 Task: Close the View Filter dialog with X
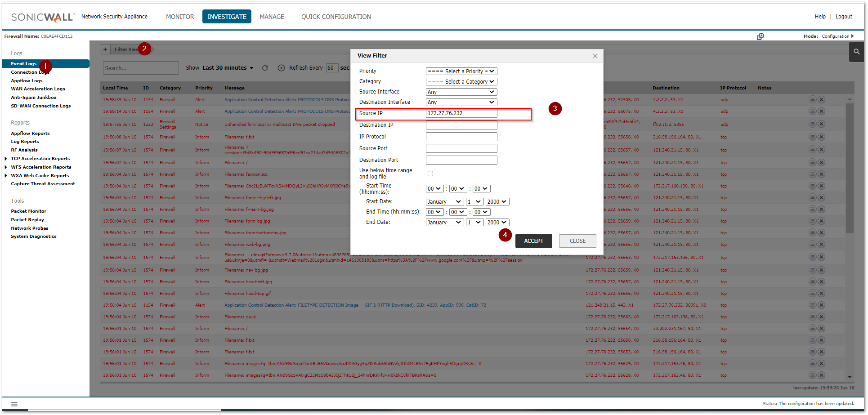tap(595, 56)
